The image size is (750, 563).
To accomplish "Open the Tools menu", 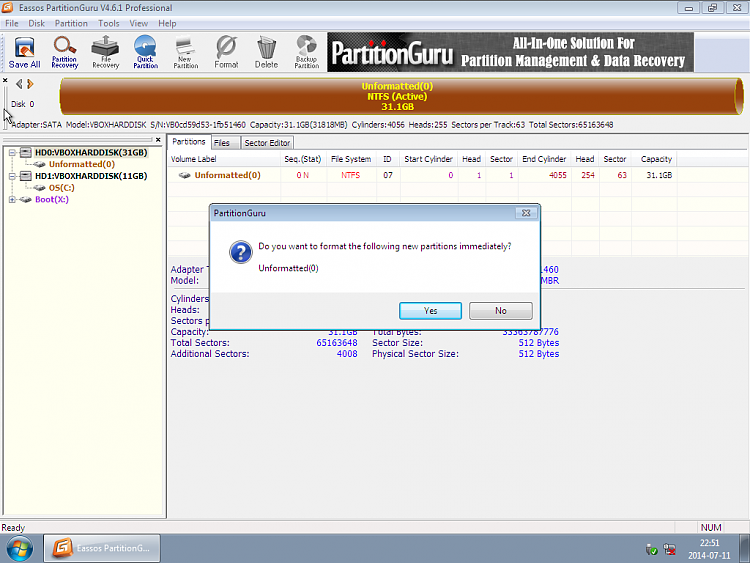I will tap(109, 23).
